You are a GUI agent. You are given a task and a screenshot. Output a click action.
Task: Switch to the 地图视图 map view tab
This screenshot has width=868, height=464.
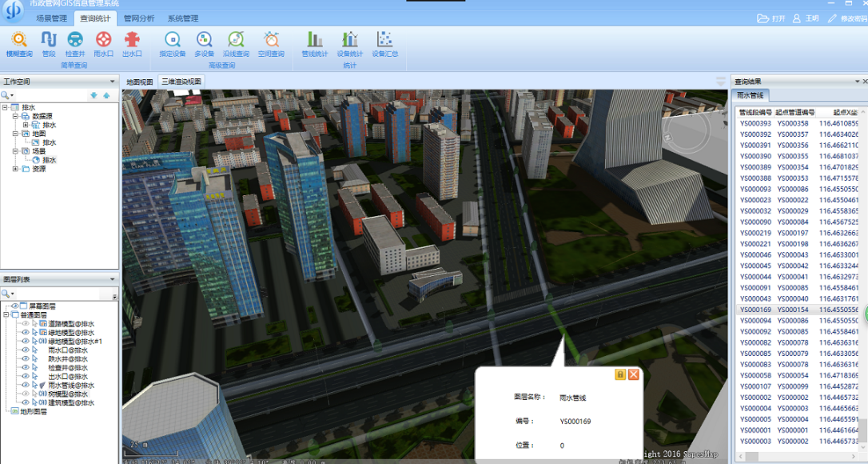click(x=140, y=82)
